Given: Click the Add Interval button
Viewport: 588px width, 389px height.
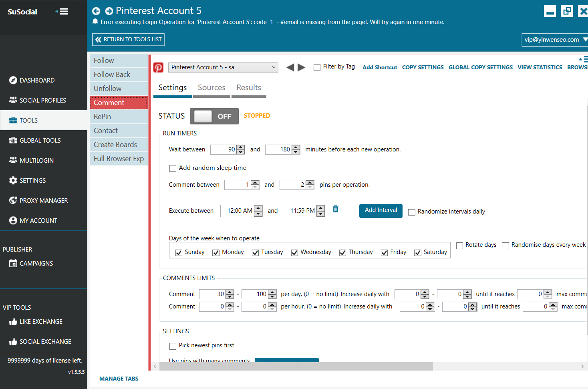Looking at the screenshot, I should (381, 210).
